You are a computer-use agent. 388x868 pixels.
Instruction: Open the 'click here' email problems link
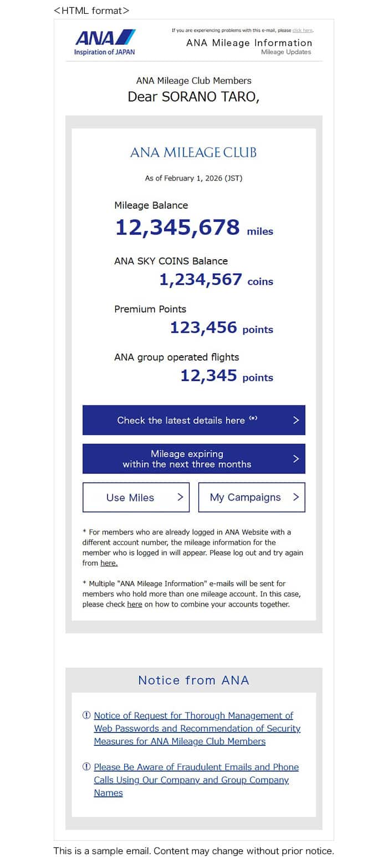coord(303,31)
